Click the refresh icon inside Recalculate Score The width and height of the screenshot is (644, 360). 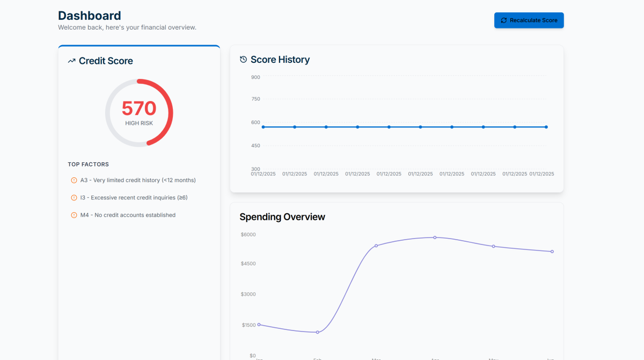tap(503, 20)
